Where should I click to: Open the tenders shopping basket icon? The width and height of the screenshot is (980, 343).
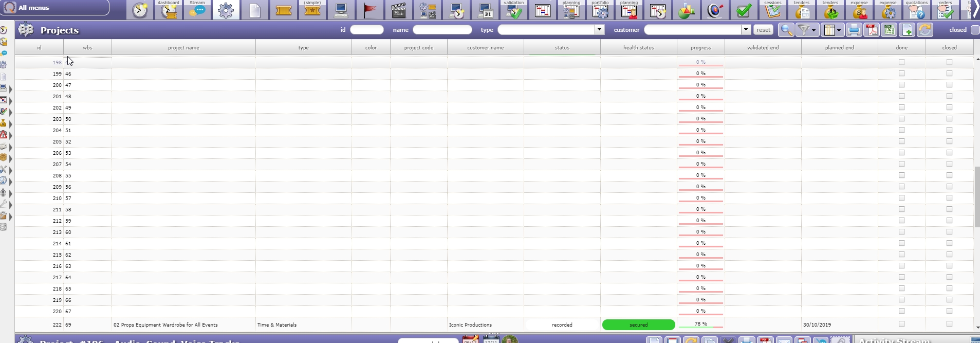pyautogui.click(x=830, y=10)
